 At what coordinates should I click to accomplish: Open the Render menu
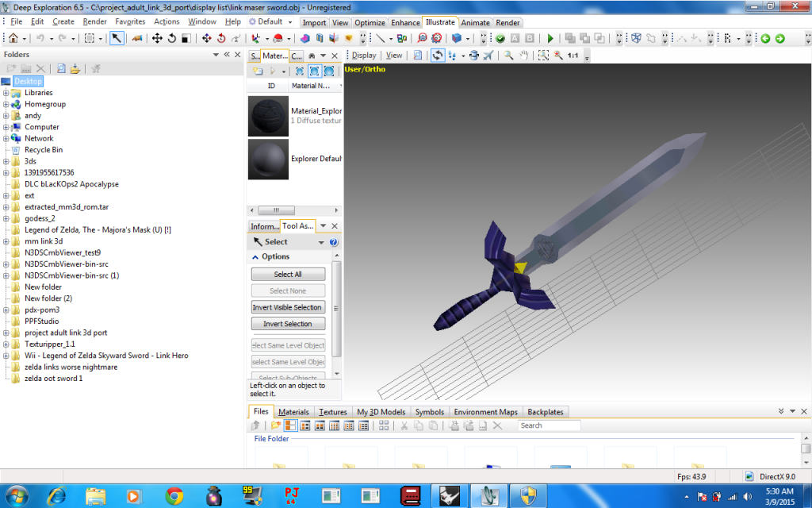click(95, 21)
